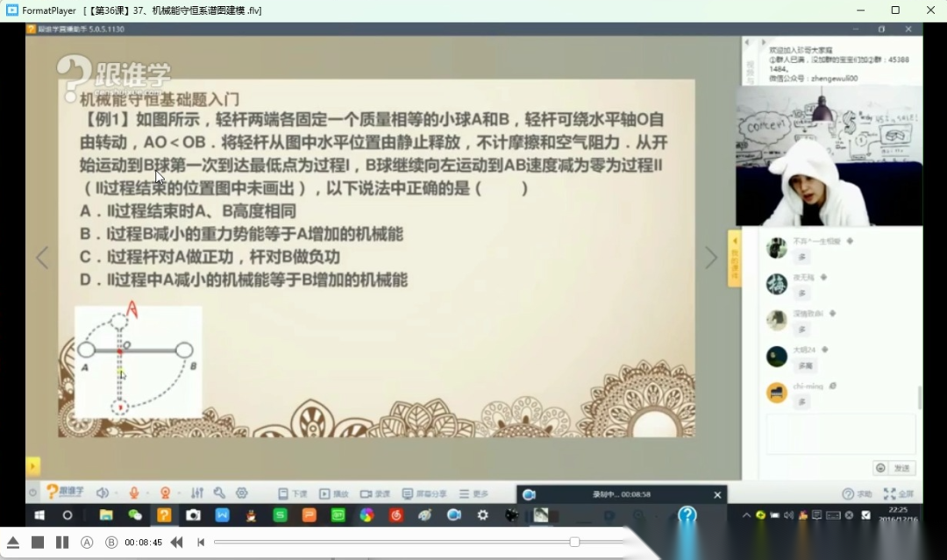
Task: Click the rewind double-arrow button
Action: click(x=176, y=542)
